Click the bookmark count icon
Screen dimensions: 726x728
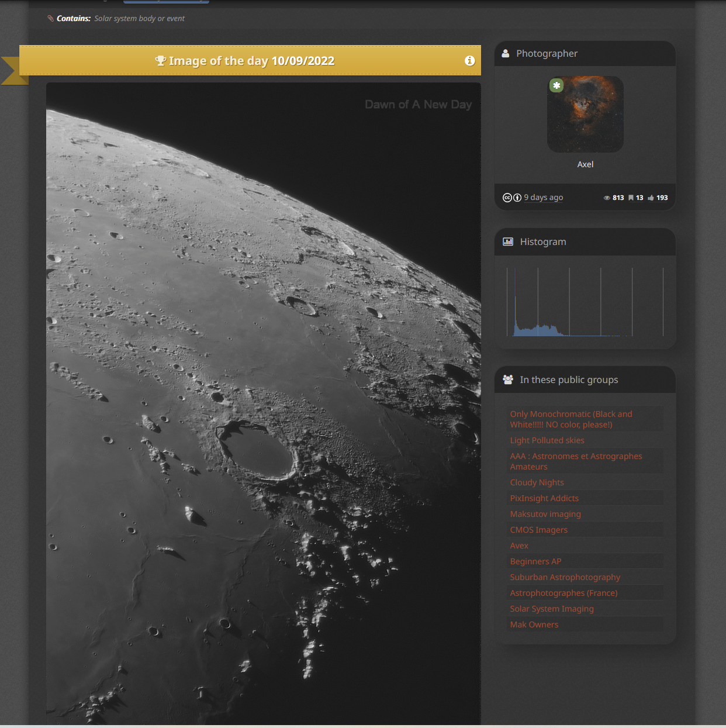(x=631, y=198)
